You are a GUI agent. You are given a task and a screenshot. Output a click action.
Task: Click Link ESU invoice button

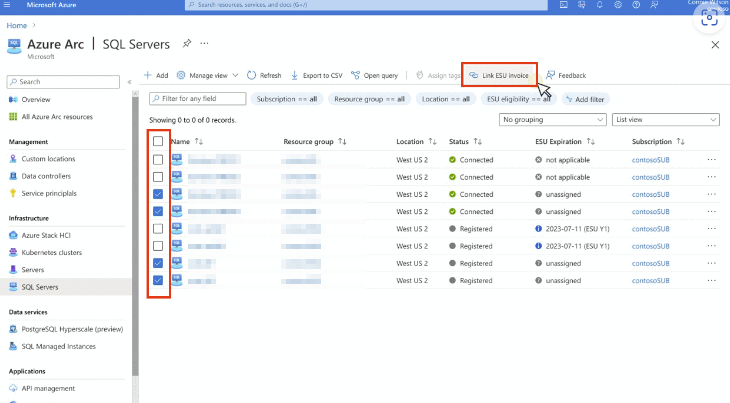pyautogui.click(x=499, y=75)
